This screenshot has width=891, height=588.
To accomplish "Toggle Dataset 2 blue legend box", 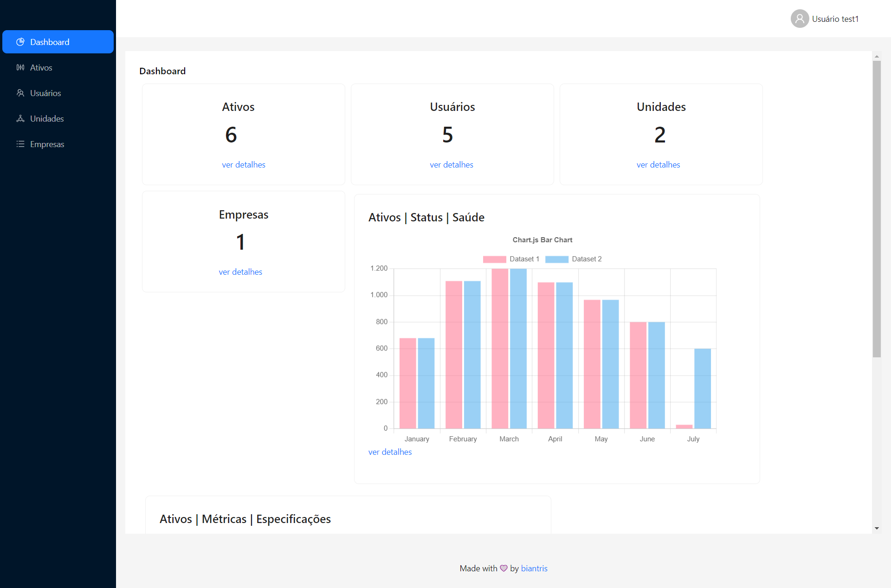I will click(x=556, y=259).
